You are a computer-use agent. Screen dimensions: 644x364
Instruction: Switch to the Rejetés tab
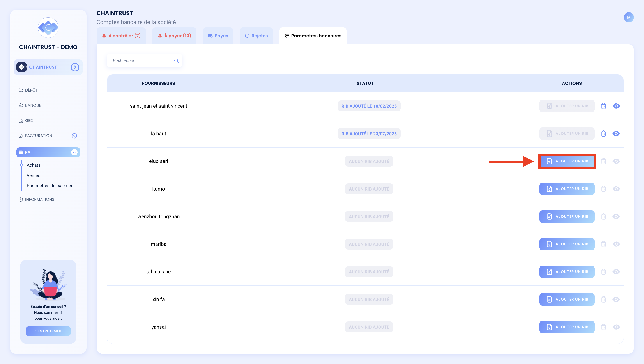point(256,36)
